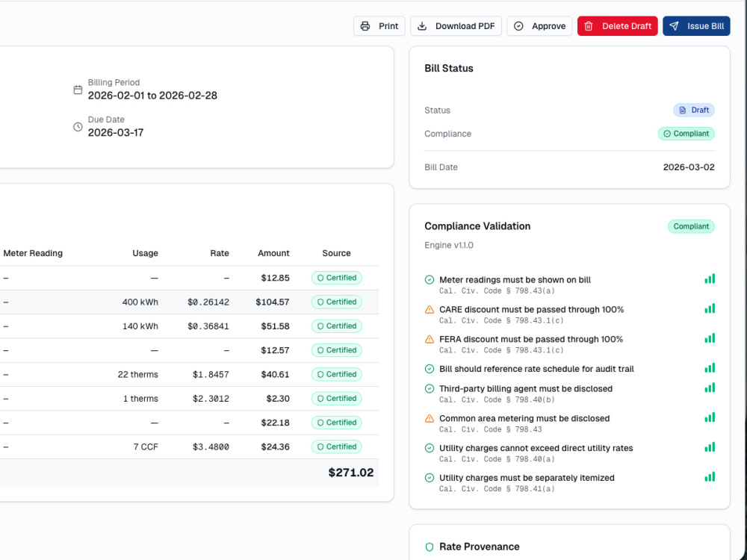Image resolution: width=747 pixels, height=560 pixels.
Task: Click warning icon for FERA discount rule
Action: (x=430, y=339)
